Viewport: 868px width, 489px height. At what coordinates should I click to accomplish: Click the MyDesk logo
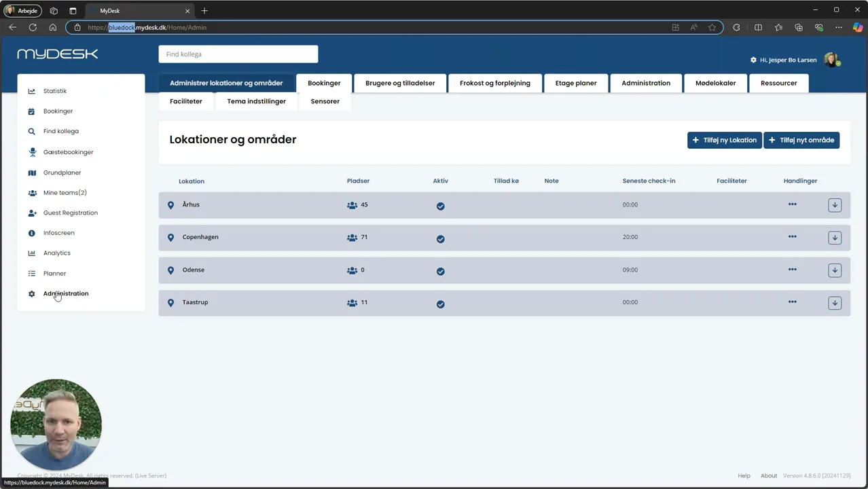(58, 54)
